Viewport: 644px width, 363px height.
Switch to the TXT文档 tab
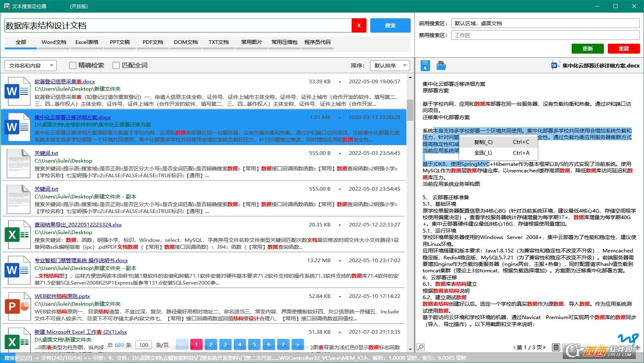click(x=218, y=42)
